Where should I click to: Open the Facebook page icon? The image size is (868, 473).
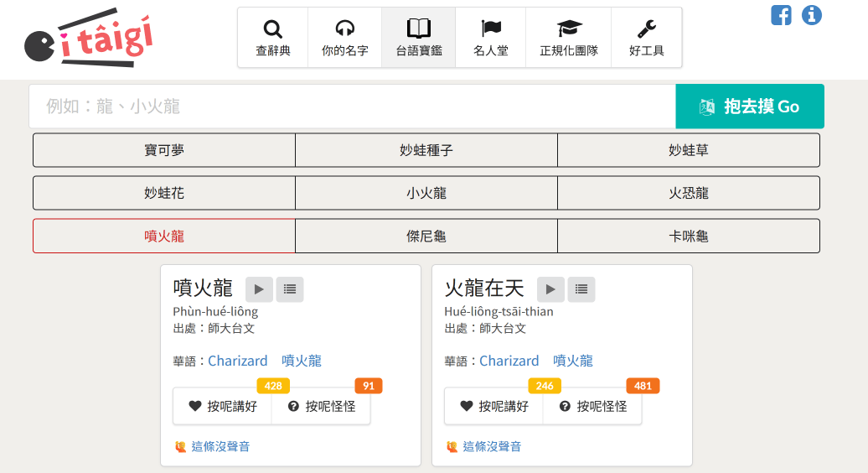781,15
